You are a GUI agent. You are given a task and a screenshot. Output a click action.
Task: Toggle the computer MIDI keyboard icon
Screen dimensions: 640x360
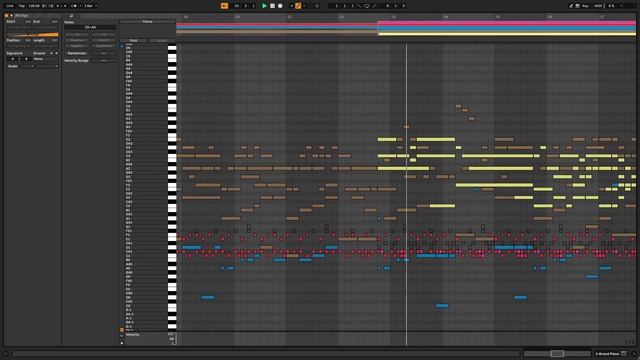578,6
